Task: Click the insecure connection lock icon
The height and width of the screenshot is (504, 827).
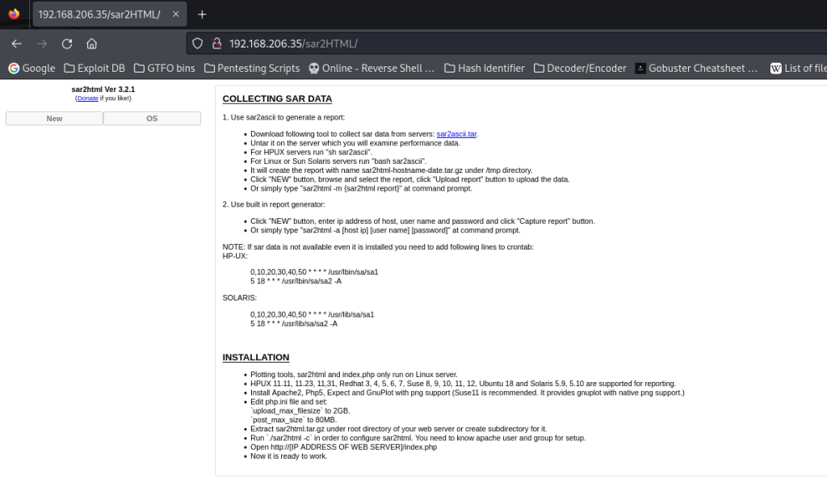Action: pos(216,44)
